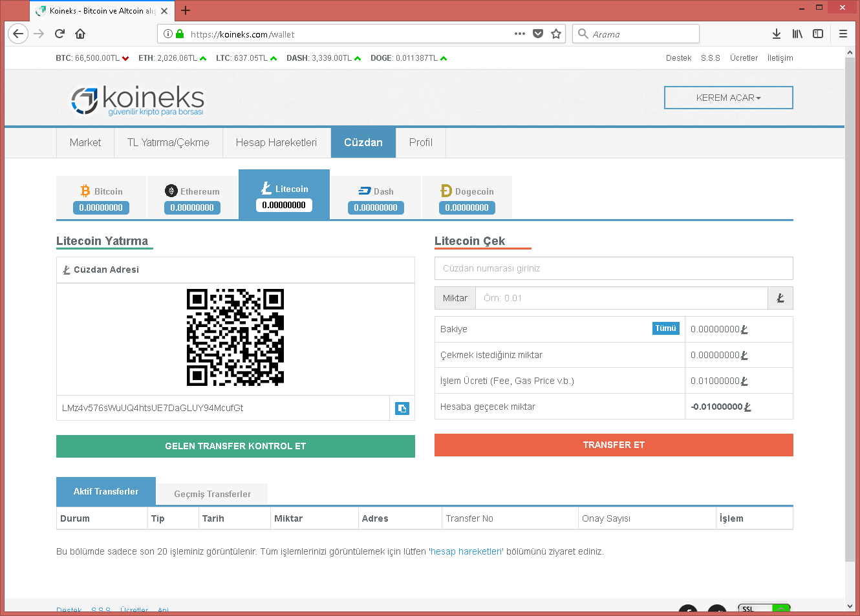Click the TRANSFER ET button

[614, 445]
